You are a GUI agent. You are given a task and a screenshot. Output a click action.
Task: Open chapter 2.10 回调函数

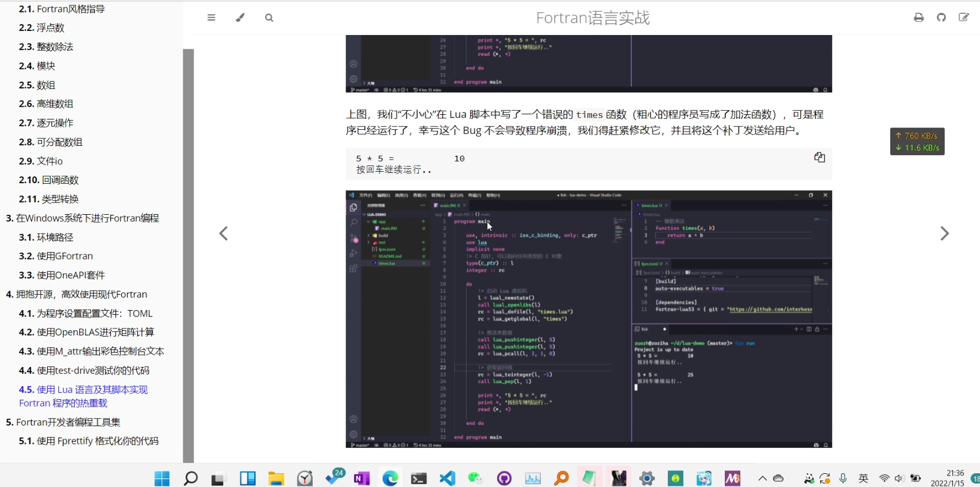tap(49, 180)
